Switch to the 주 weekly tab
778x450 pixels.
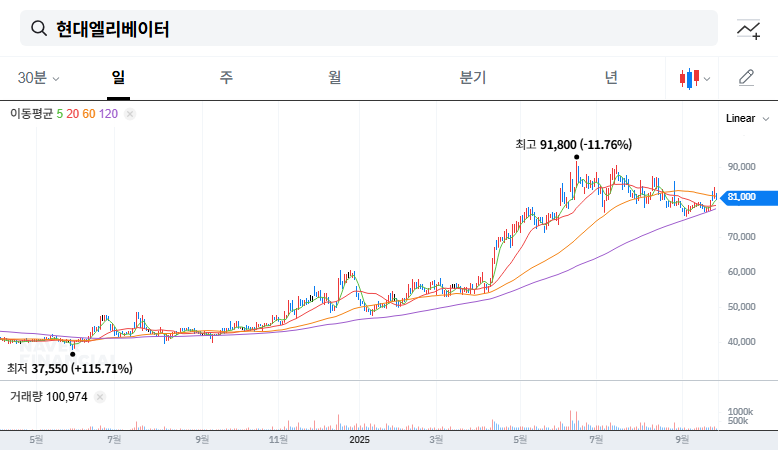point(226,77)
